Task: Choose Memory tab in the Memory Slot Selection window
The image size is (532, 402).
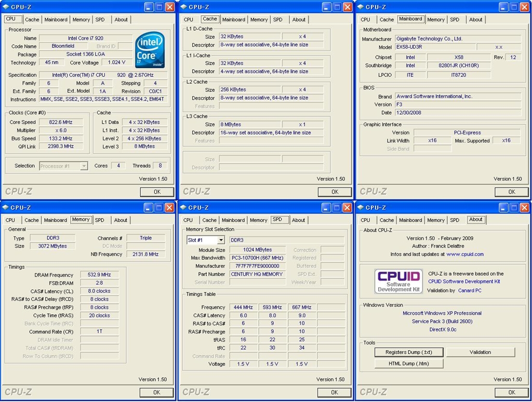Action: [x=259, y=220]
